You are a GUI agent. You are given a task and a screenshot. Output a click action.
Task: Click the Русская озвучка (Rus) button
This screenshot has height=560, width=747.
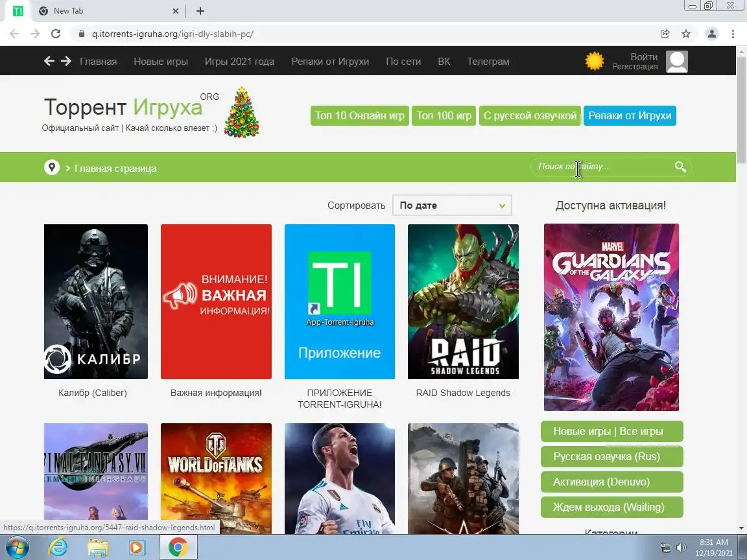pos(611,457)
